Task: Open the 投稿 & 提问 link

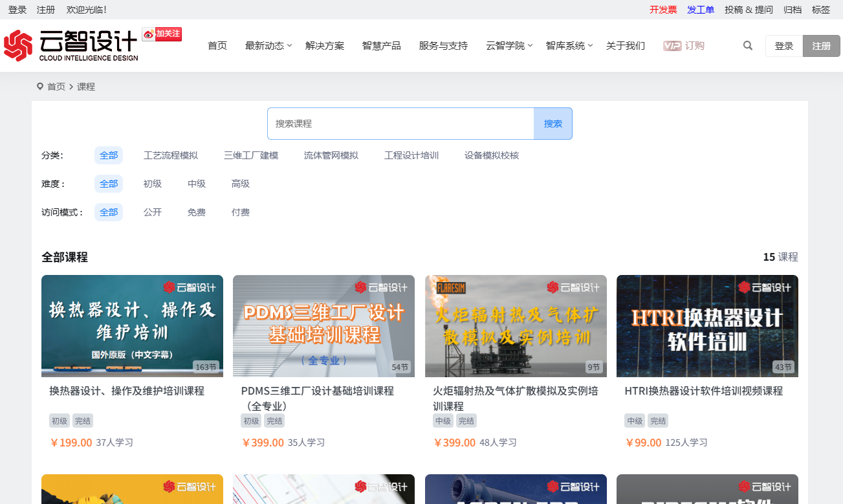Action: [749, 10]
